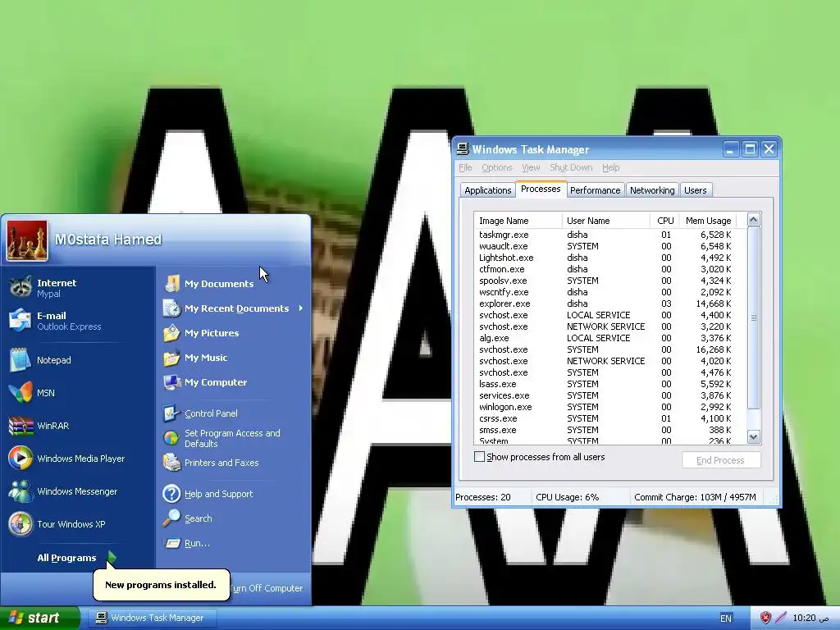
Task: Launch Windows Media Player icon
Action: (21, 459)
